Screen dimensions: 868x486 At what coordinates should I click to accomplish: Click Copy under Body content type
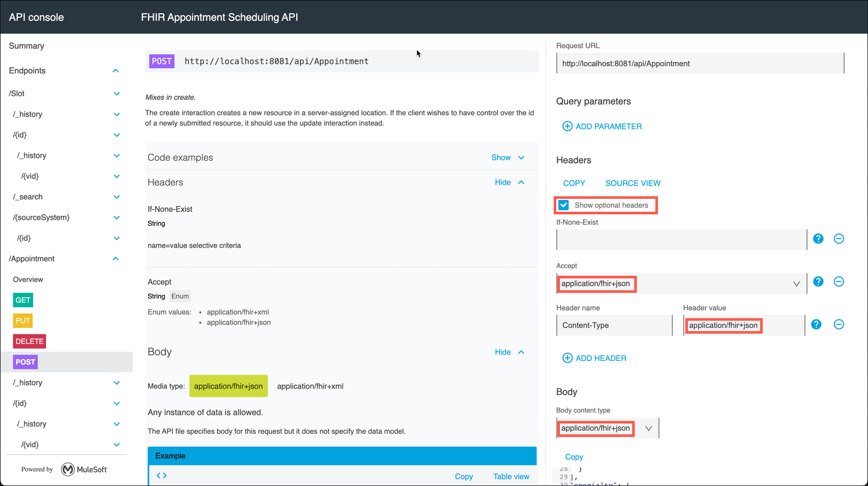574,457
